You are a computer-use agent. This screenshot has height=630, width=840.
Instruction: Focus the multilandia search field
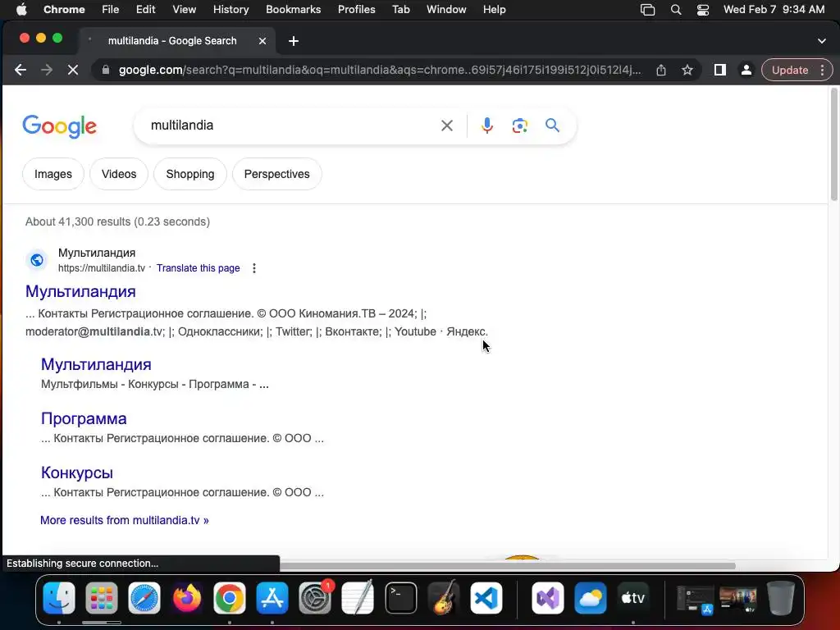[x=290, y=126]
